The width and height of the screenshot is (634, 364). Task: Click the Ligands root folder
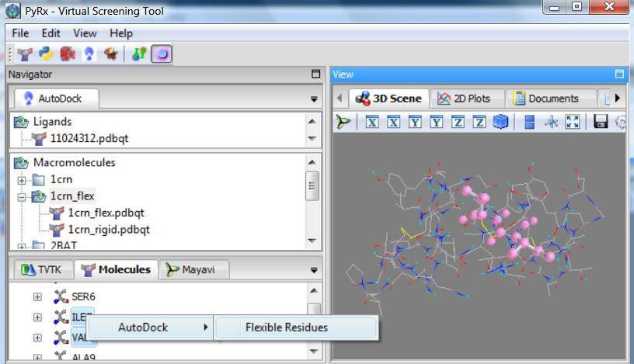click(x=52, y=122)
